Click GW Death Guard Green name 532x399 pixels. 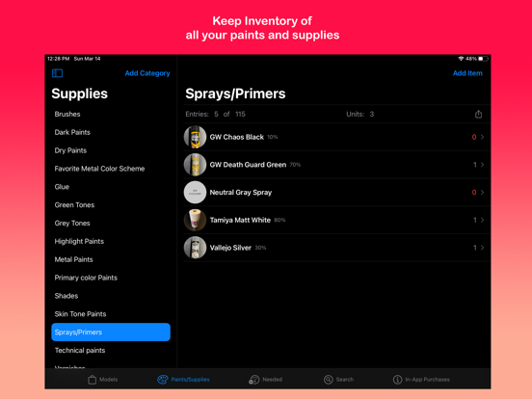[248, 165]
